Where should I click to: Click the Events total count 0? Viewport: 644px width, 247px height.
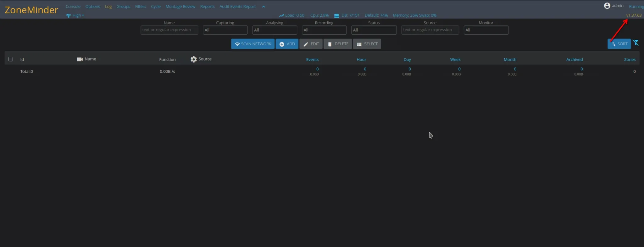click(317, 69)
